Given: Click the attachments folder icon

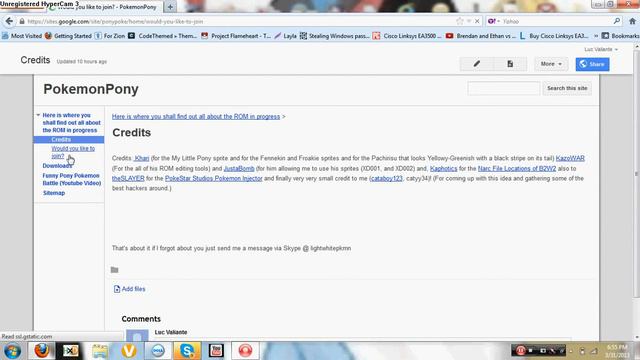Looking at the screenshot, I should (x=114, y=270).
